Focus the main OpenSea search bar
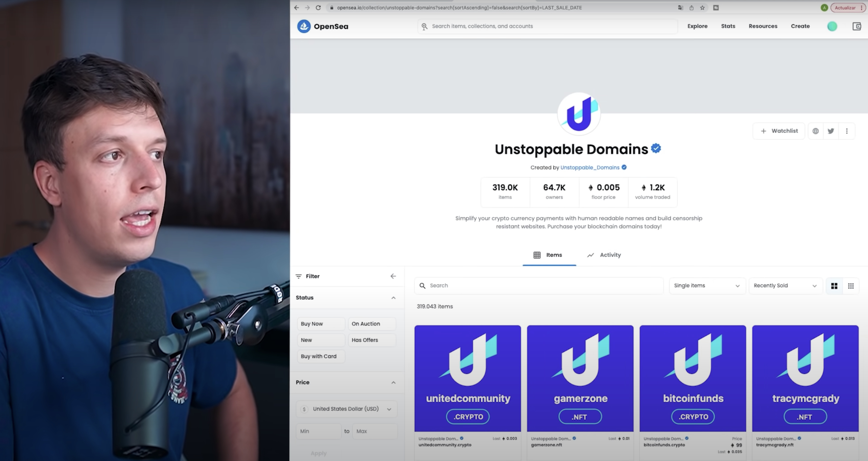This screenshot has height=461, width=868. click(548, 26)
